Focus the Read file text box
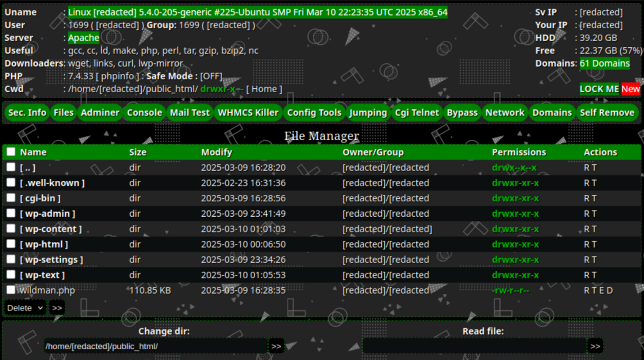The image size is (644, 360). (474, 346)
